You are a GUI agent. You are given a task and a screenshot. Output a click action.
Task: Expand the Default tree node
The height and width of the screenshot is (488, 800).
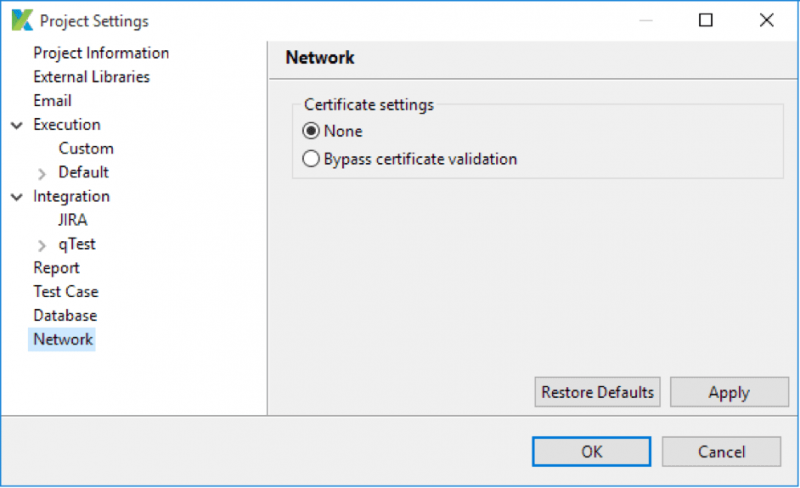[x=42, y=173]
